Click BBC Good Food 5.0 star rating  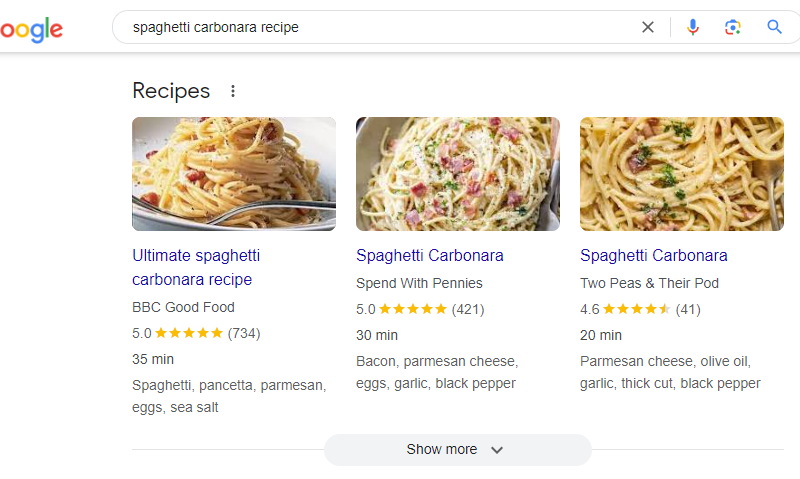189,333
